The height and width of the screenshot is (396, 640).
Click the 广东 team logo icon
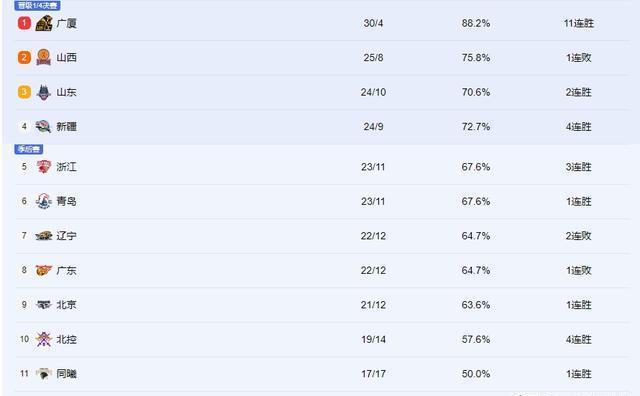[44, 270]
